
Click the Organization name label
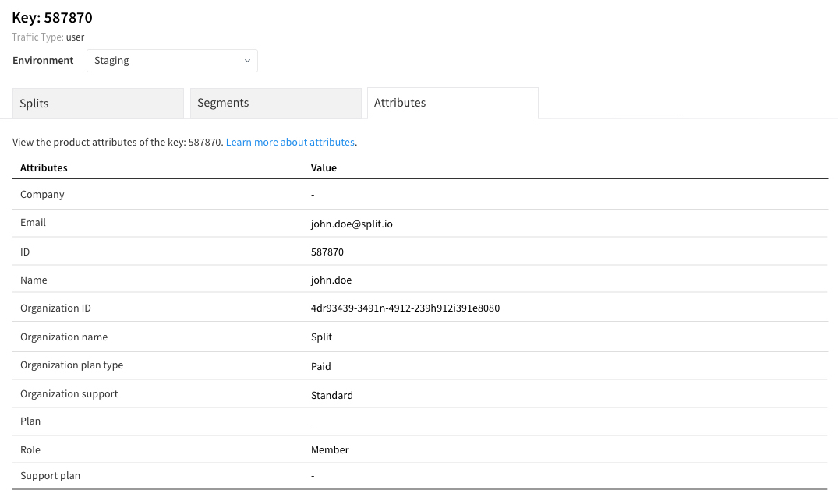[x=64, y=337]
